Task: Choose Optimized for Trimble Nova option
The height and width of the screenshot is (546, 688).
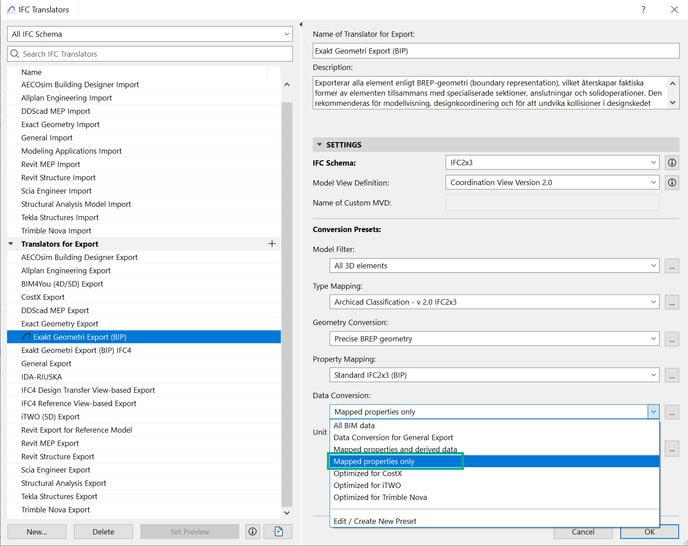Action: [494, 497]
